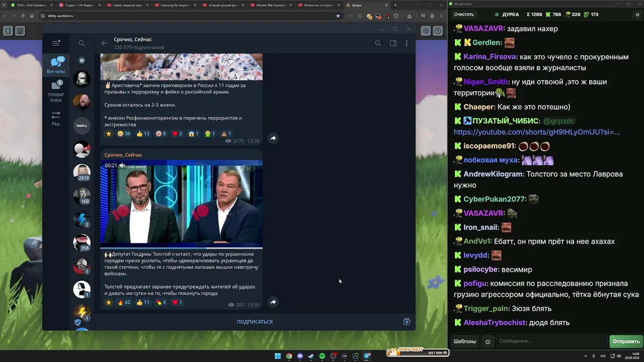Click the Шаблоны templates button
Image resolution: width=644 pixels, height=362 pixels.
tap(464, 341)
